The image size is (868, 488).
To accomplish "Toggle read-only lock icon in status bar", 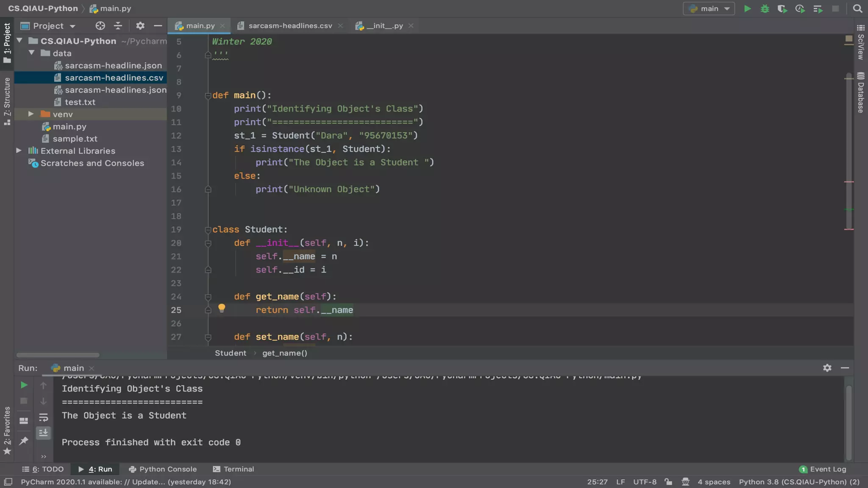I will click(x=668, y=482).
